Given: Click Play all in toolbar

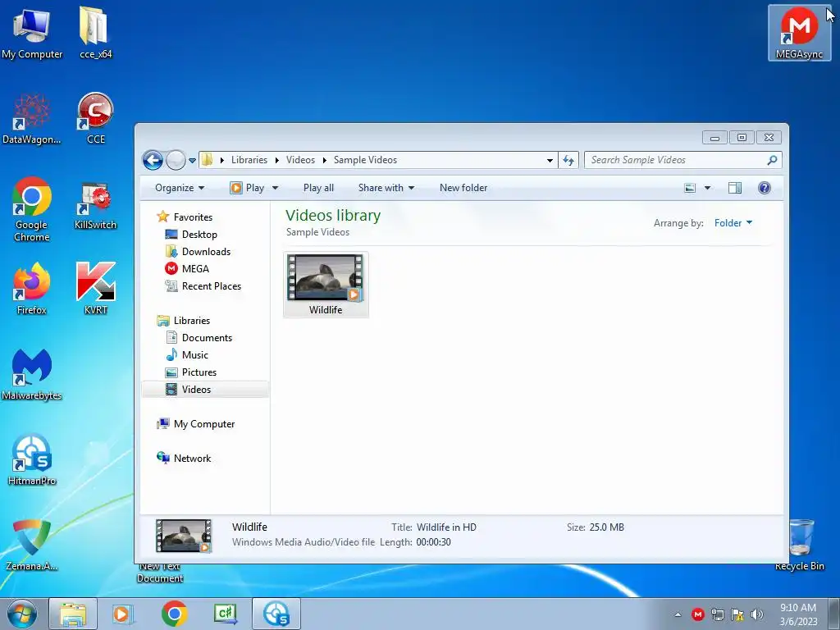Looking at the screenshot, I should tap(318, 188).
